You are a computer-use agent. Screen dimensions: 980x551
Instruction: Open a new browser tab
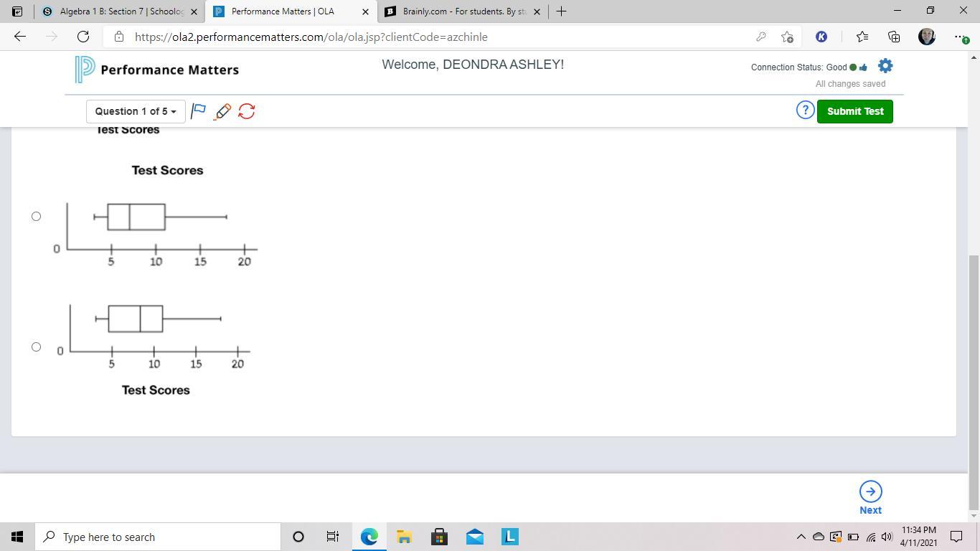click(x=561, y=11)
